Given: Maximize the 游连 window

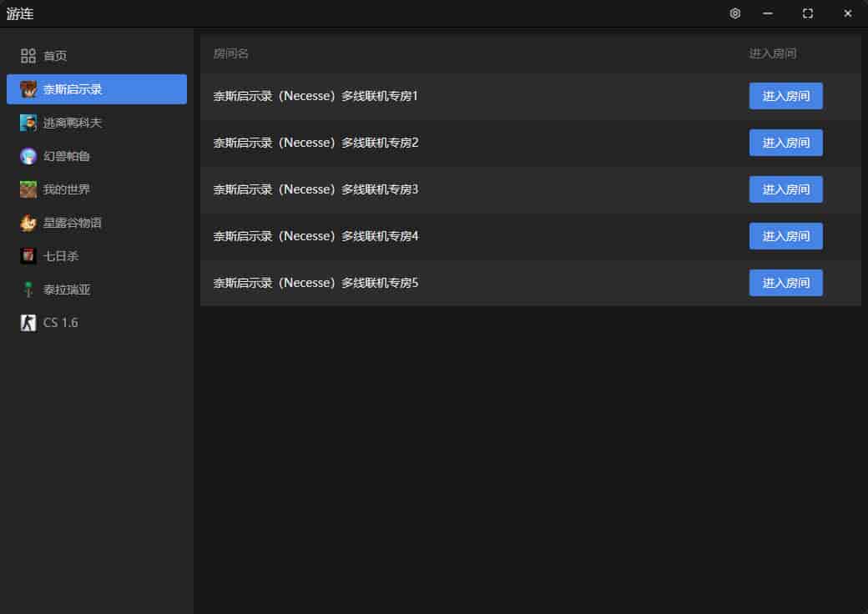Looking at the screenshot, I should [808, 13].
